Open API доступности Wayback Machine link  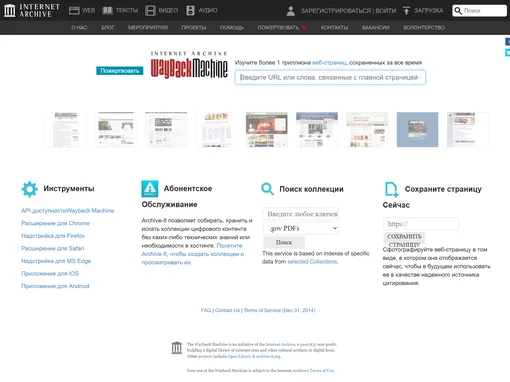68,211
